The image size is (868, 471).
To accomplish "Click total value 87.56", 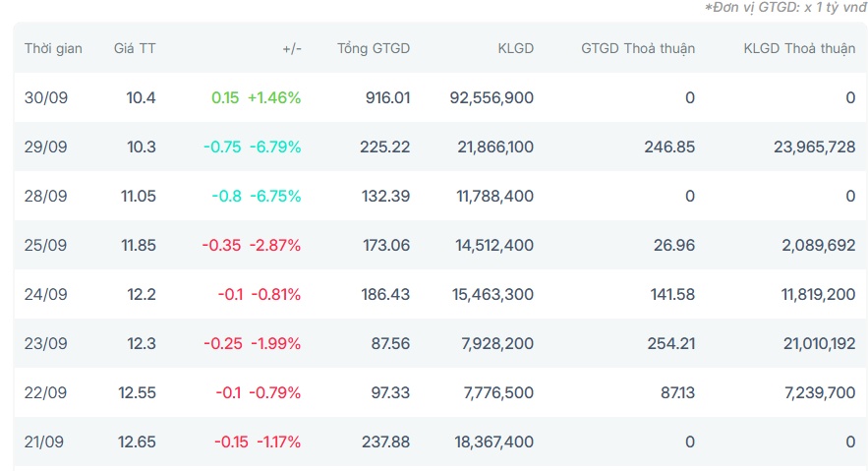I will pos(390,344).
